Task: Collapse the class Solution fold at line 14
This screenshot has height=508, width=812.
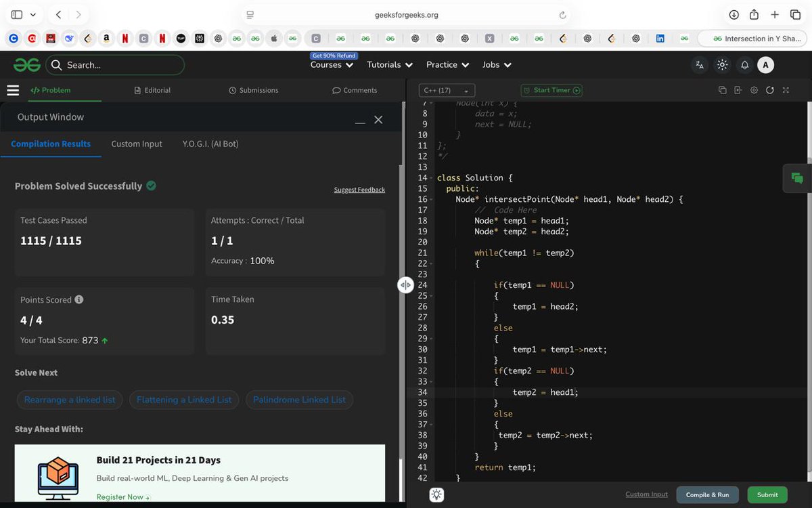Action: coord(431,178)
